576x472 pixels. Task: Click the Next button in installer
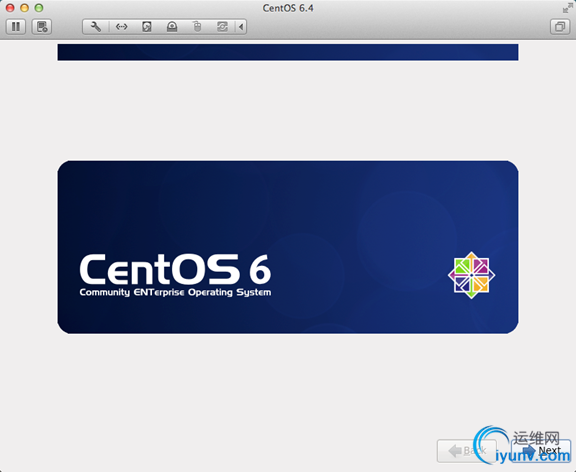pos(541,450)
